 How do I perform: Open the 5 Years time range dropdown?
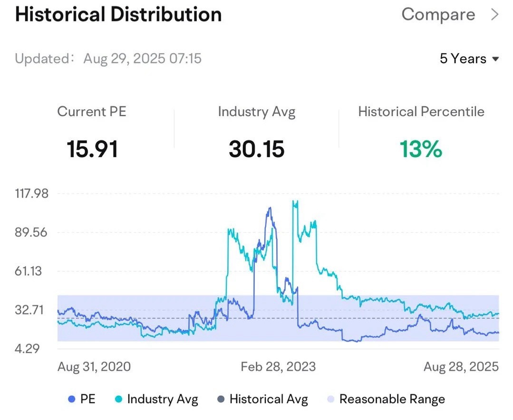tap(469, 59)
